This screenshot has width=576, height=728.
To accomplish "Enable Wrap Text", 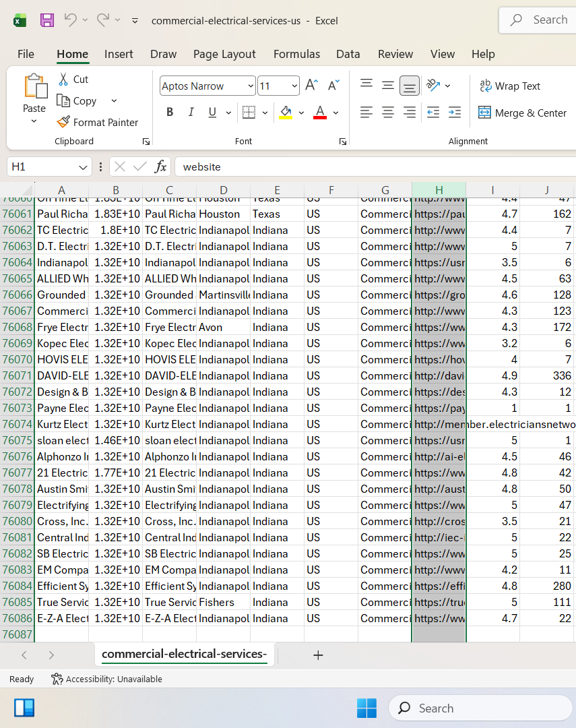I will [x=509, y=86].
